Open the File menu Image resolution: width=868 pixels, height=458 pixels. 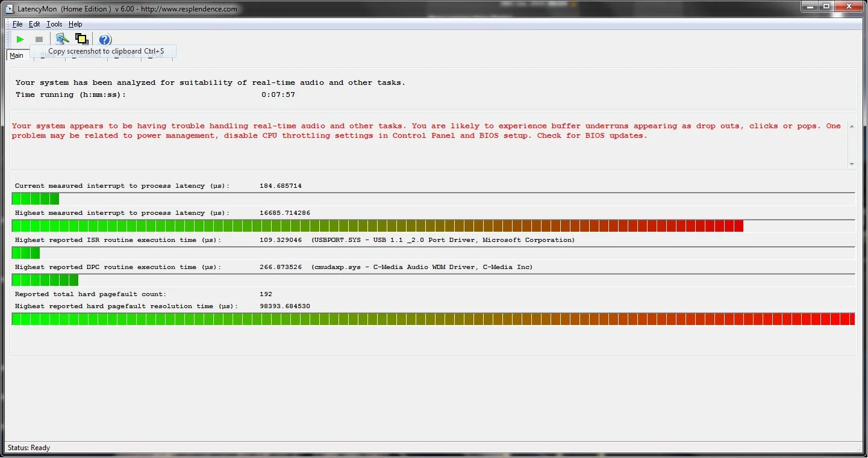pyautogui.click(x=17, y=24)
